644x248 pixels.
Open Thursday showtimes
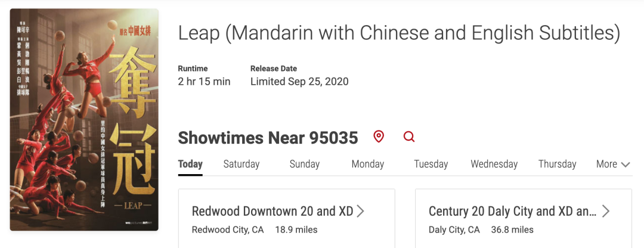point(558,164)
